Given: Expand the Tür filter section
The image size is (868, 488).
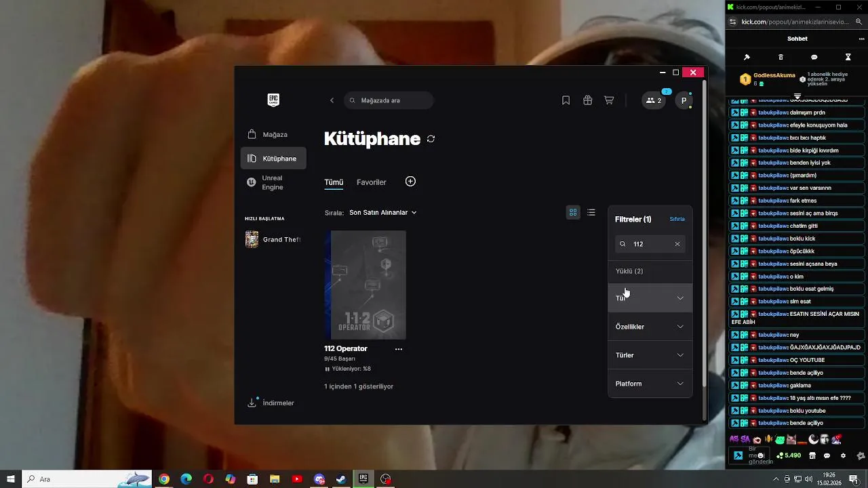Looking at the screenshot, I should [650, 298].
